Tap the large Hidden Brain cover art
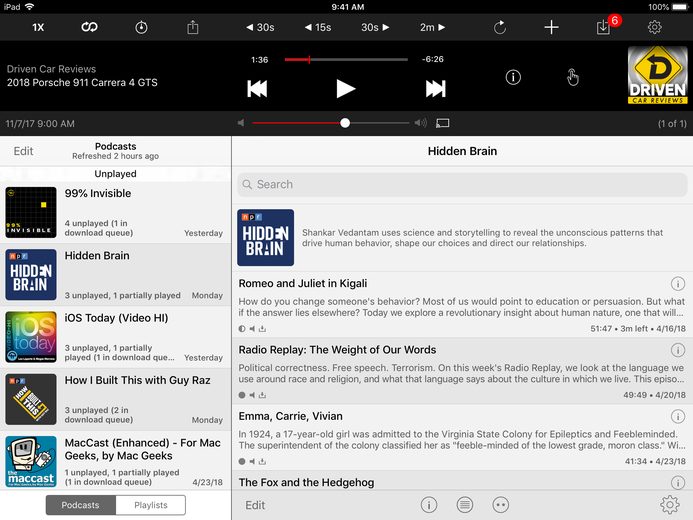 pos(265,238)
